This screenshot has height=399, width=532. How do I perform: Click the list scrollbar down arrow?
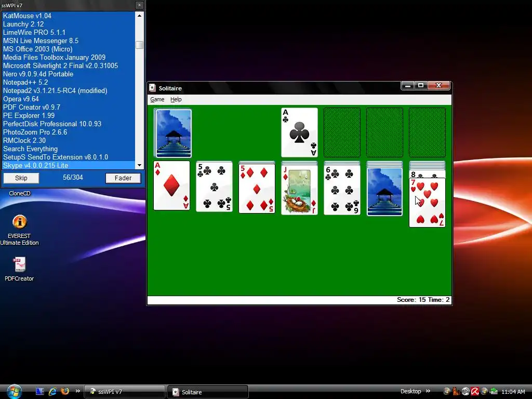pyautogui.click(x=139, y=166)
